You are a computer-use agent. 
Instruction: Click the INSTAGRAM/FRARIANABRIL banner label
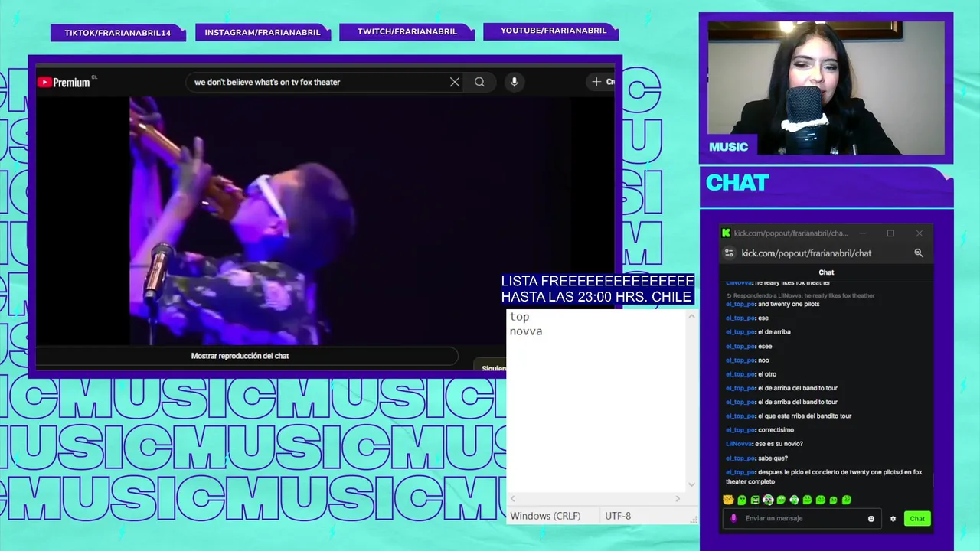(x=263, y=33)
